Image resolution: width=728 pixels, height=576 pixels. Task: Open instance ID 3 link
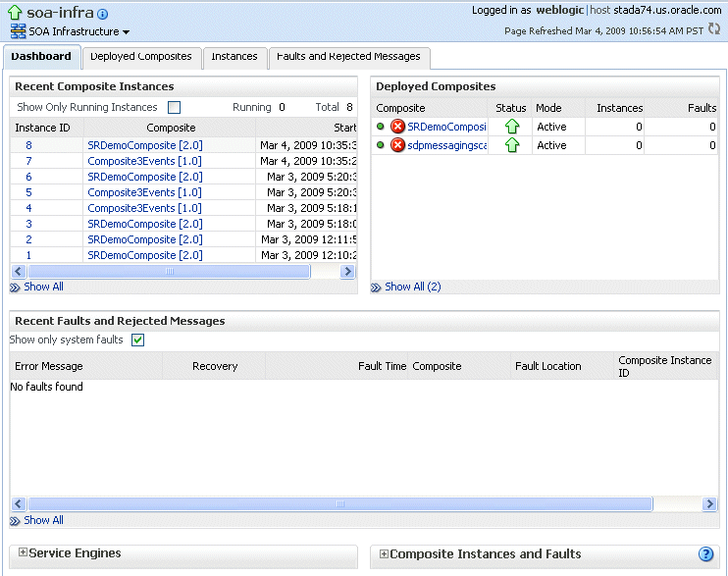28,224
